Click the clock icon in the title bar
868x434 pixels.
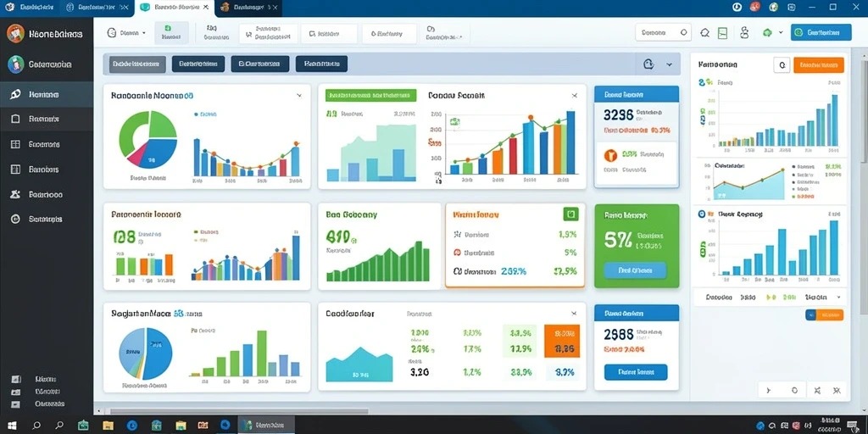click(x=737, y=7)
